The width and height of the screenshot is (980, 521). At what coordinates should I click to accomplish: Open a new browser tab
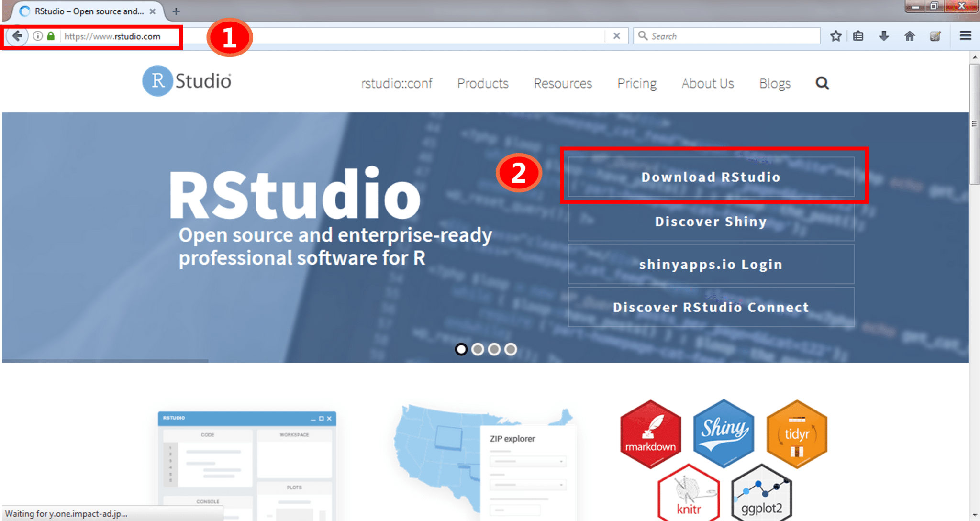click(176, 11)
